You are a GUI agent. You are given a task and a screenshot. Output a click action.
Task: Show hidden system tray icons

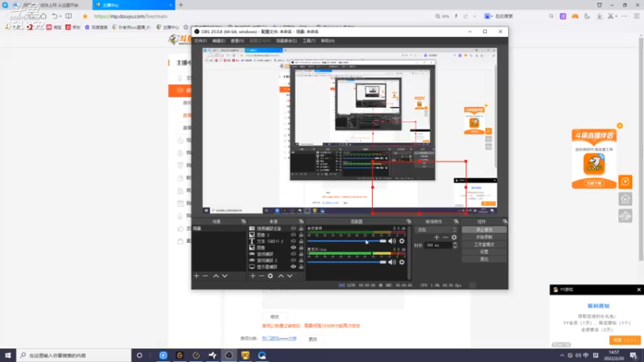[562, 356]
